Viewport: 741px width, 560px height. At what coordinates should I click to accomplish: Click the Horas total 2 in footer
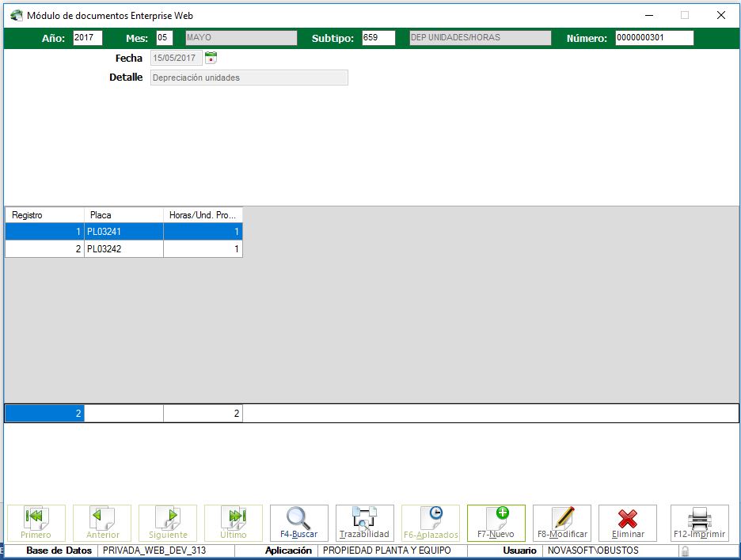pos(203,413)
